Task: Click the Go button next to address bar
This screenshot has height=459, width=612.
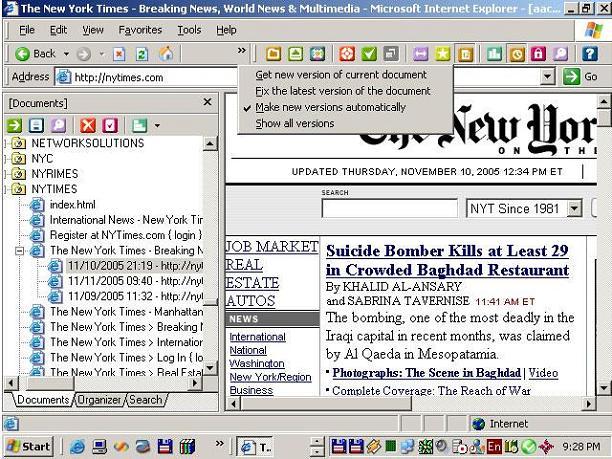Action: [x=580, y=76]
